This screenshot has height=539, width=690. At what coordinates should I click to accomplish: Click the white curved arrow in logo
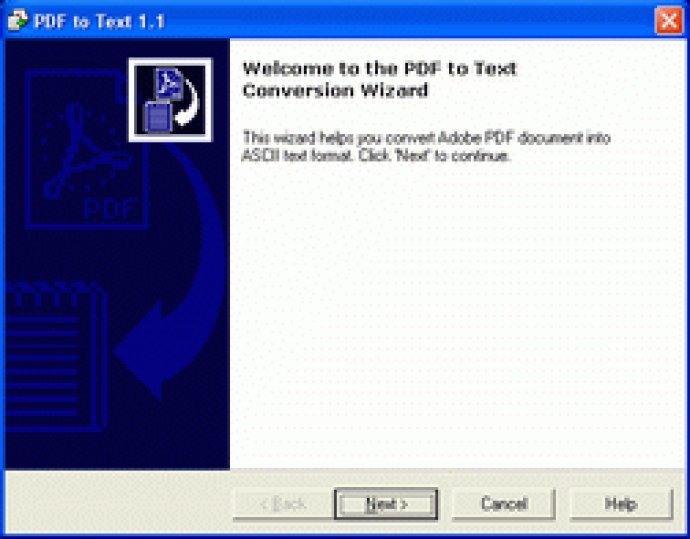(x=187, y=102)
